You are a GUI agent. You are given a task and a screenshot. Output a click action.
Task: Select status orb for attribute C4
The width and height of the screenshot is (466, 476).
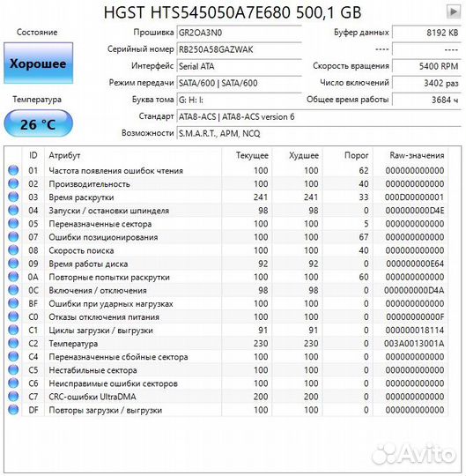[13, 357]
